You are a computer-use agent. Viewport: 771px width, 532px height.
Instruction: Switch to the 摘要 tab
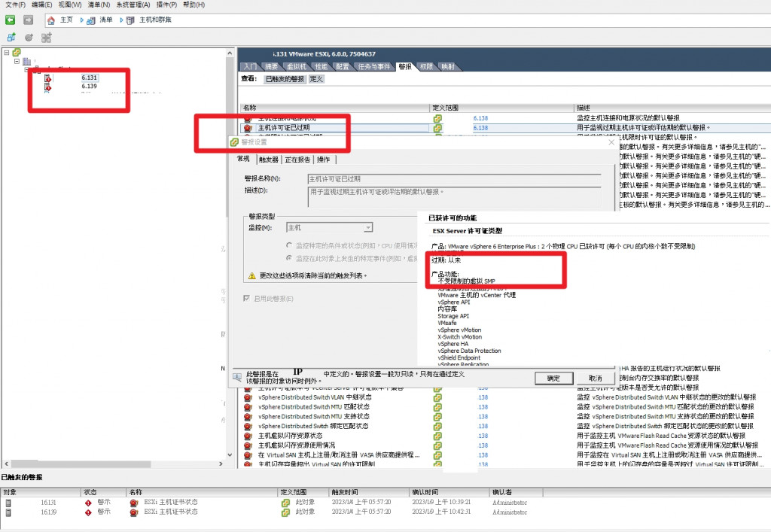pyautogui.click(x=271, y=67)
